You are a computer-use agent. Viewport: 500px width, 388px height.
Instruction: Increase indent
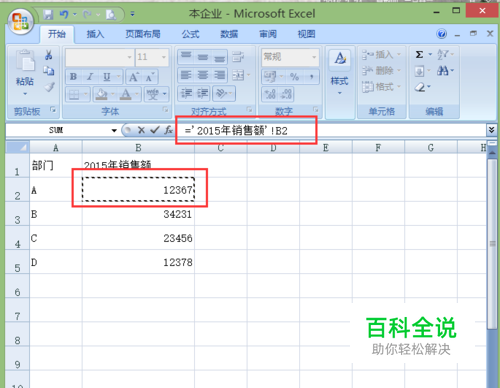pyautogui.click(x=203, y=94)
